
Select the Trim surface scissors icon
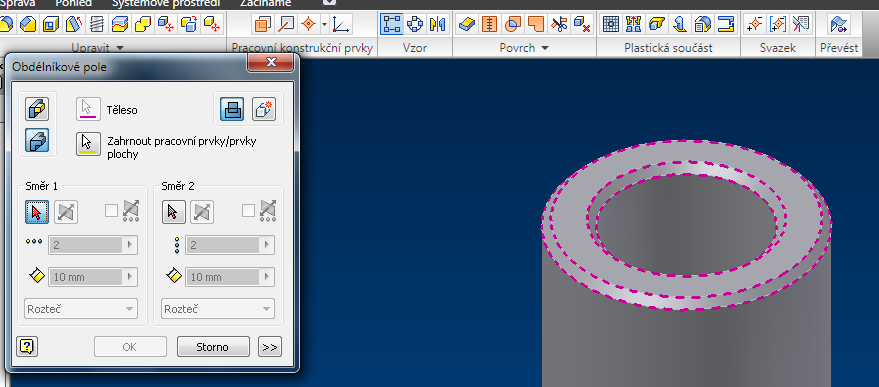559,25
